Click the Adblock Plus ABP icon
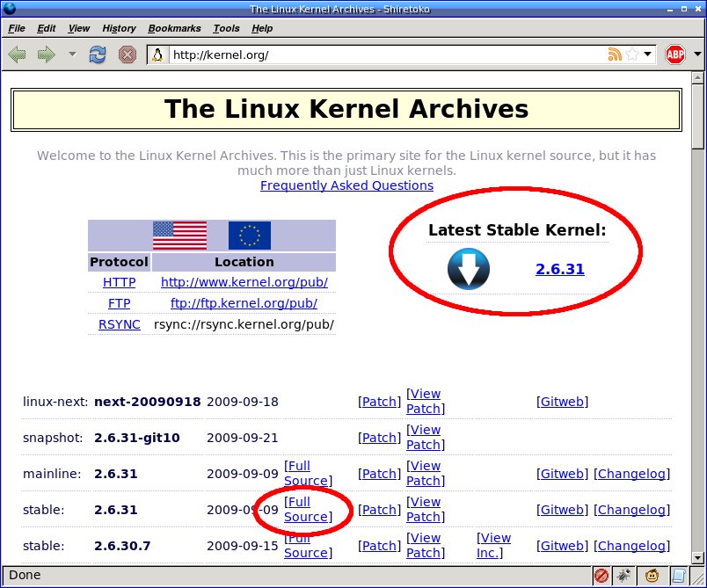This screenshot has height=588, width=707. coord(674,54)
